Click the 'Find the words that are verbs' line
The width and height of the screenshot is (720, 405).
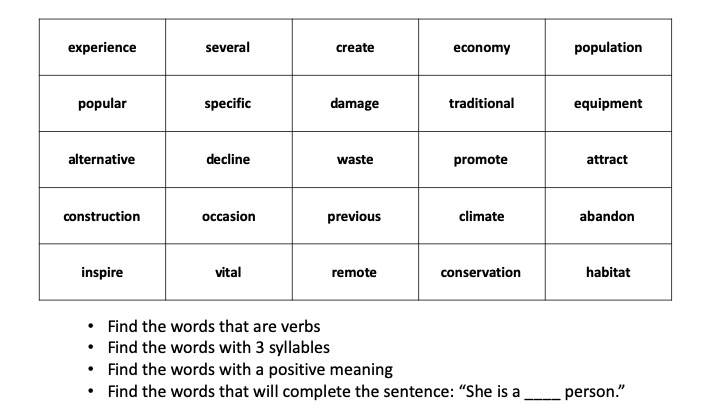[213, 326]
